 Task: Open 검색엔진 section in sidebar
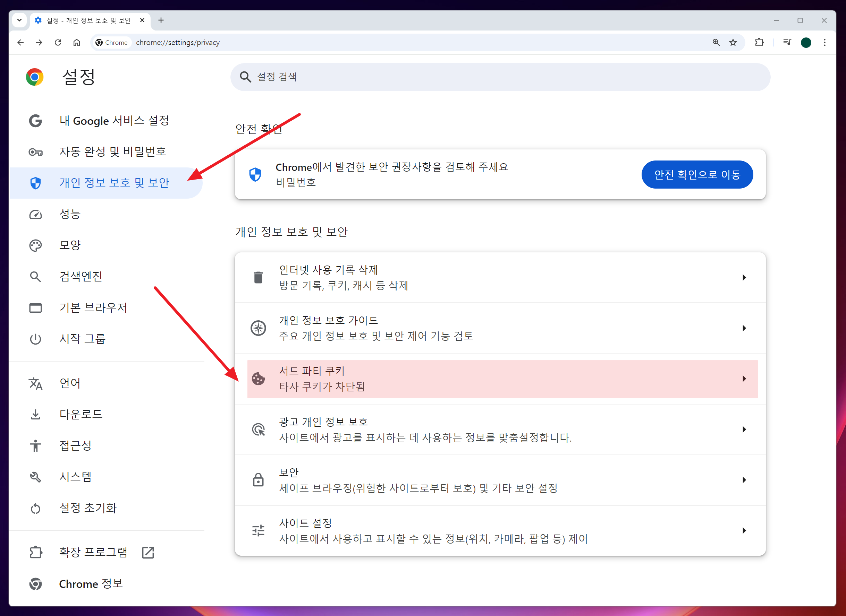pos(81,276)
